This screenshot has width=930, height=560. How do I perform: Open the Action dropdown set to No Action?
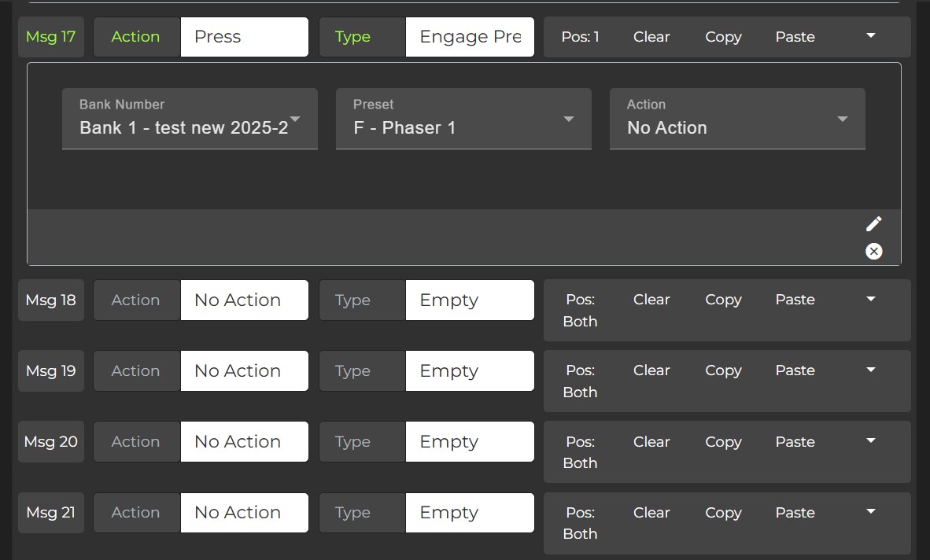pos(737,119)
